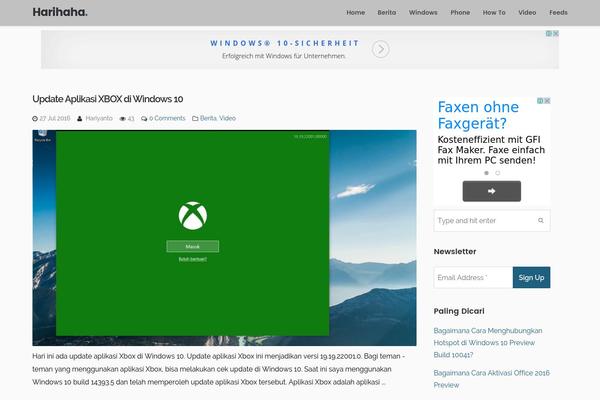The height and width of the screenshot is (400, 600).
Task: Open AdChoices icon on sidebar fax ad
Action: (x=540, y=101)
